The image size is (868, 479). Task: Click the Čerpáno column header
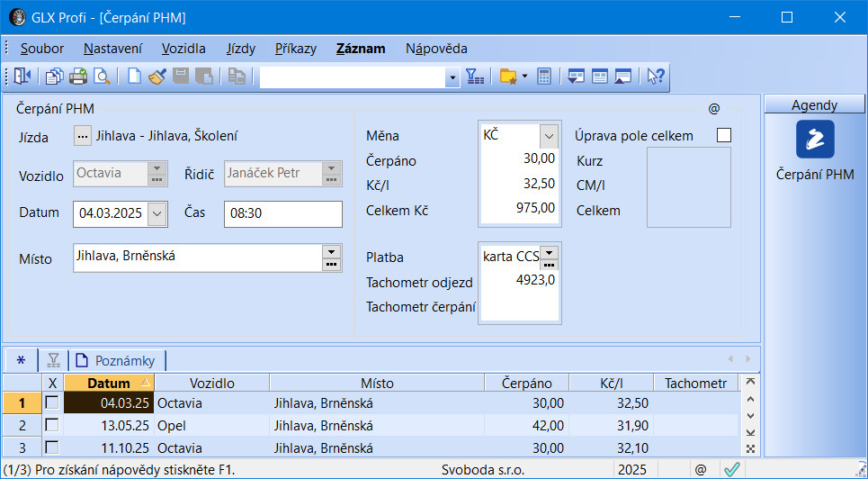click(x=526, y=383)
